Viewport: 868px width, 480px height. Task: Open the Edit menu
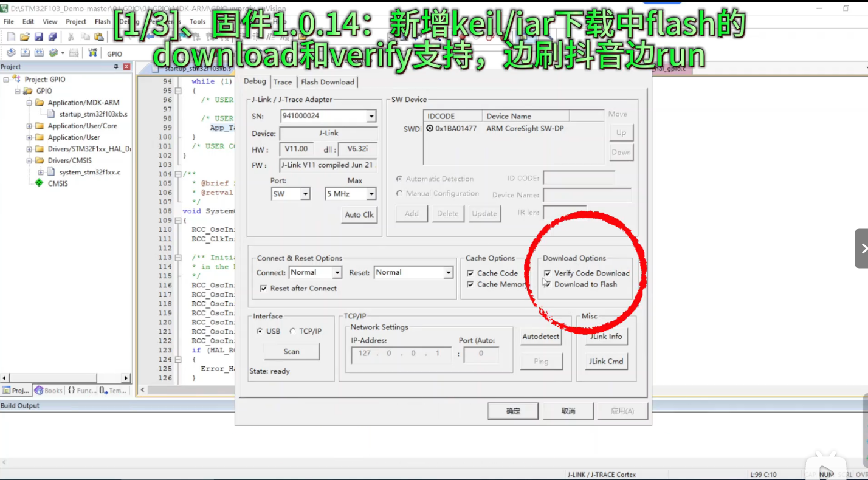coord(29,21)
